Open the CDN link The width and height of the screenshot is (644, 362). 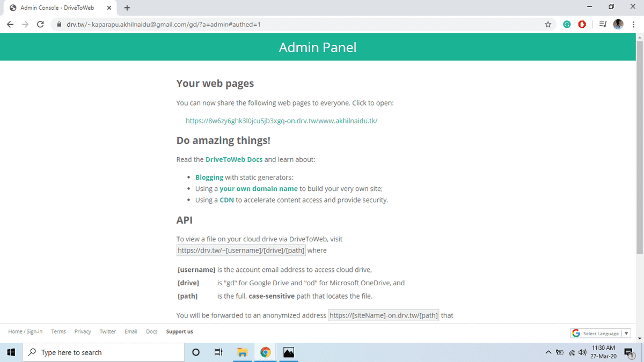coord(226,200)
